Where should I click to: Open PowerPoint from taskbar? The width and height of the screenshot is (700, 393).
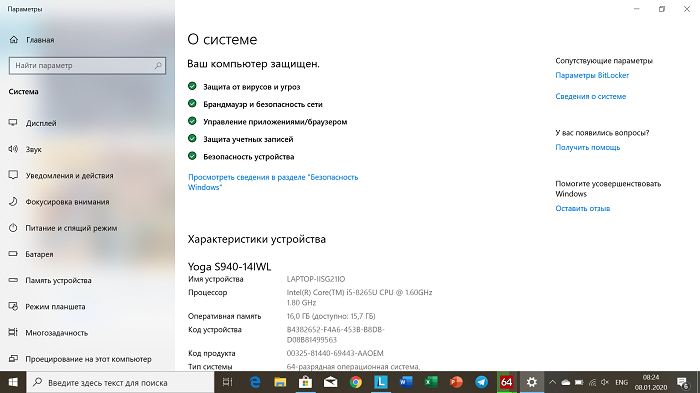point(456,382)
